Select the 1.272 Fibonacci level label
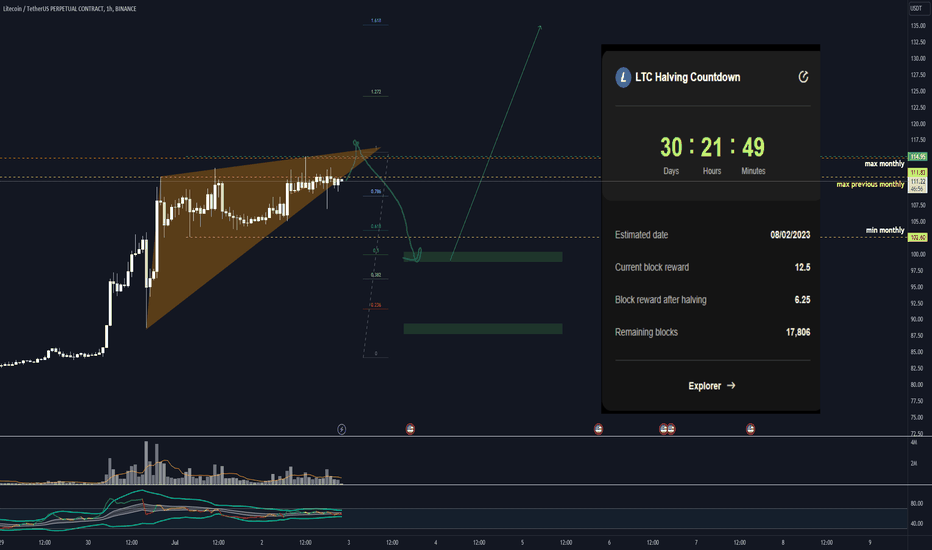The image size is (932, 550). click(x=376, y=92)
